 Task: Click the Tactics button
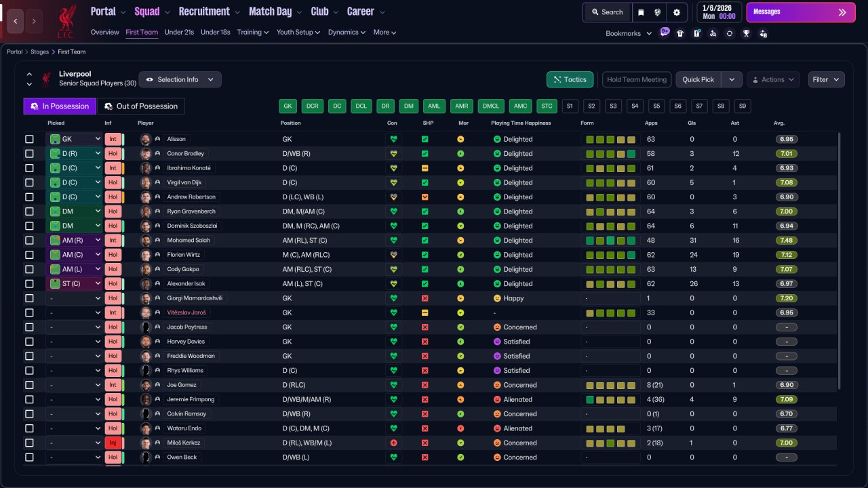pyautogui.click(x=570, y=80)
